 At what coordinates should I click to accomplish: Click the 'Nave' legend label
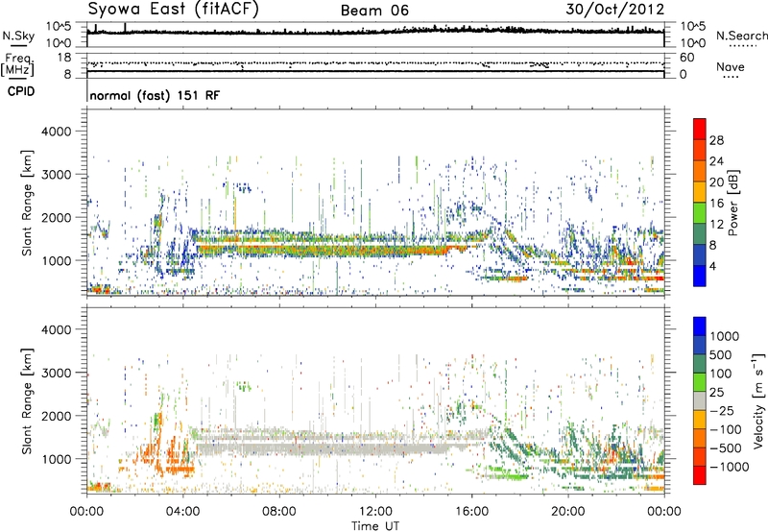[x=730, y=66]
